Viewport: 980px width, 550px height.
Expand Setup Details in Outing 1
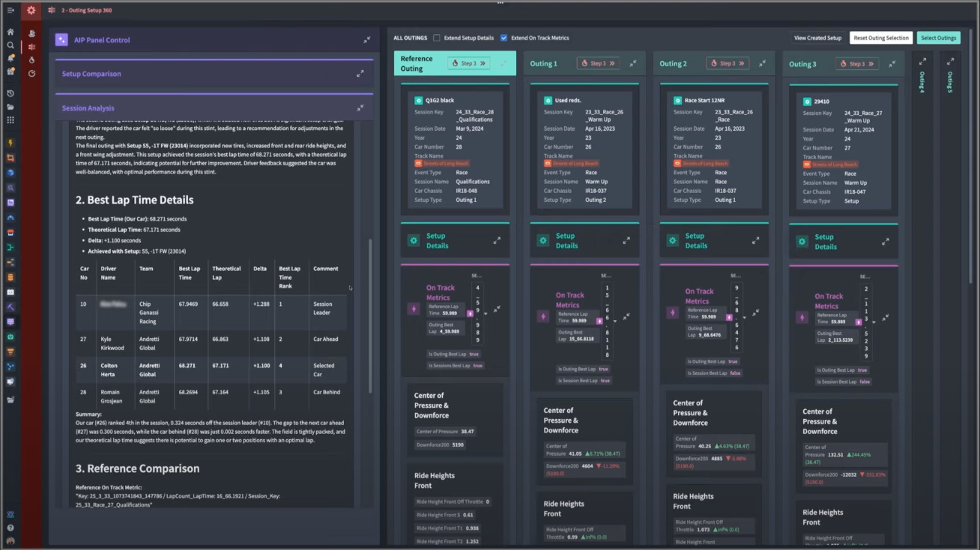click(x=626, y=241)
